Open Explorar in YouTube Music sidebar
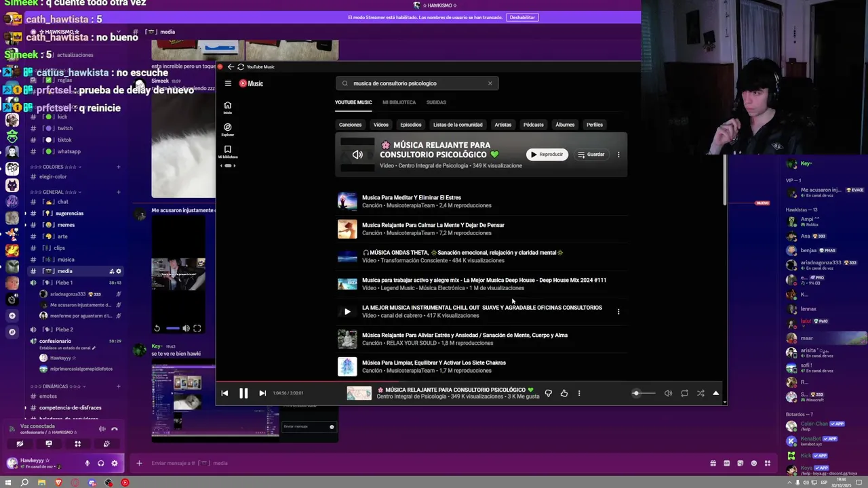The width and height of the screenshot is (868, 488). coord(228,129)
